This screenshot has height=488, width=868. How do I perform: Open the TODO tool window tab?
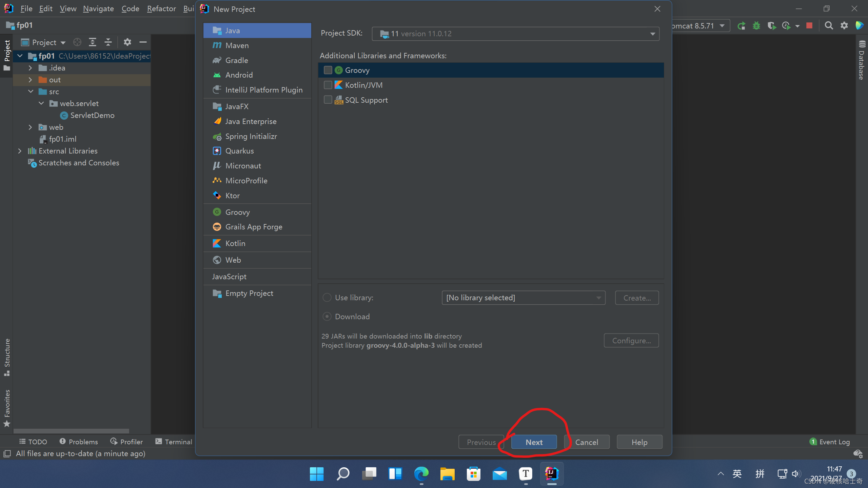[x=33, y=442]
